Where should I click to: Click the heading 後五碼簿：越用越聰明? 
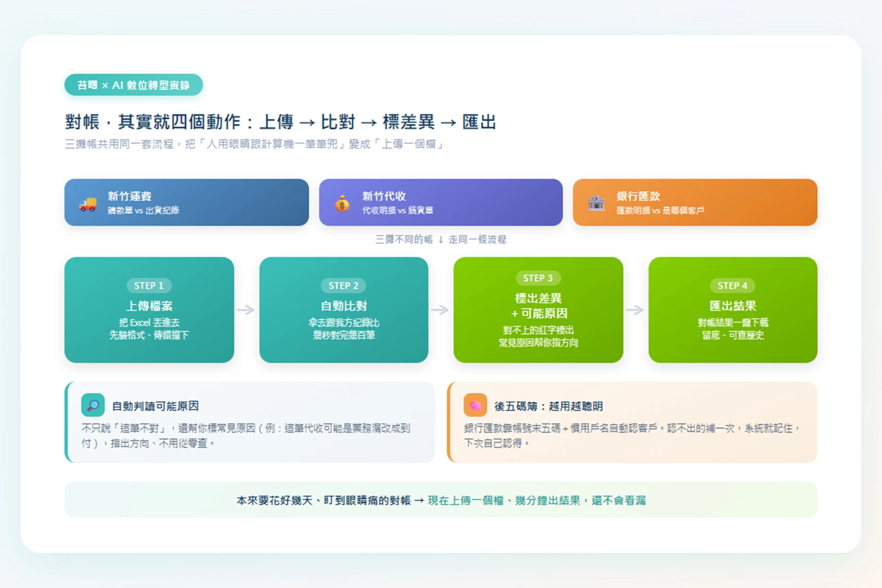coord(548,406)
